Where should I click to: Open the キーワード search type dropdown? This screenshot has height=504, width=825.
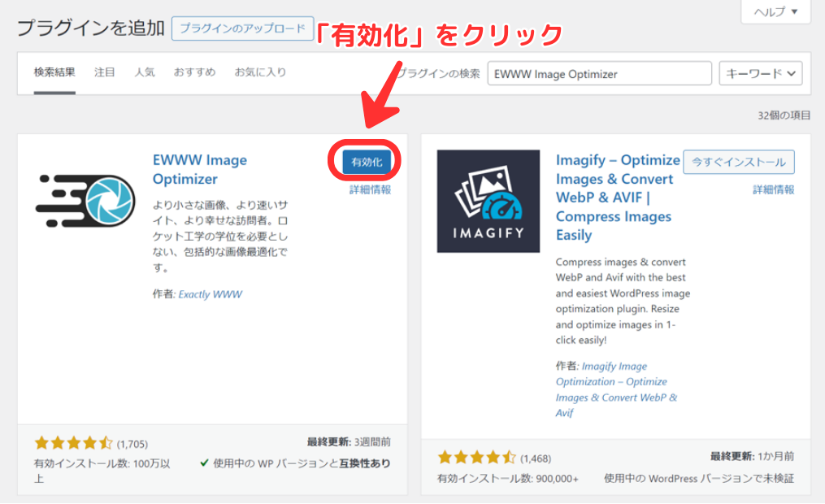[760, 74]
